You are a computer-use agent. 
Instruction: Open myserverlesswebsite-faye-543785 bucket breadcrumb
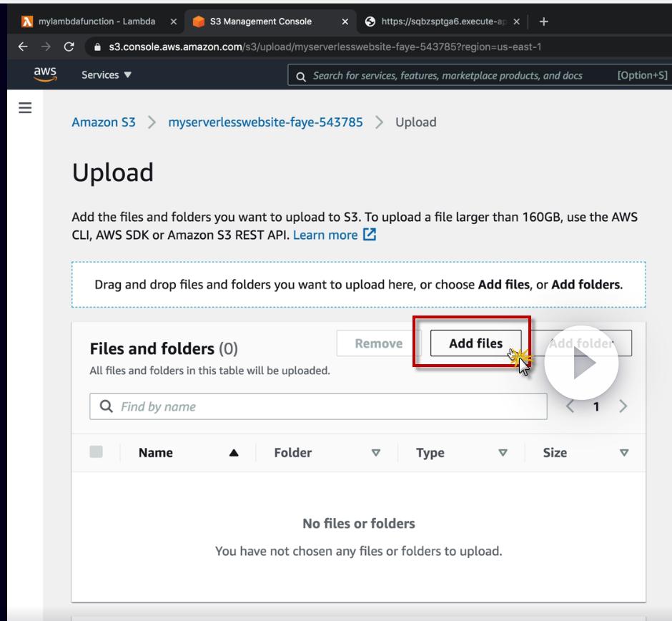click(x=265, y=122)
